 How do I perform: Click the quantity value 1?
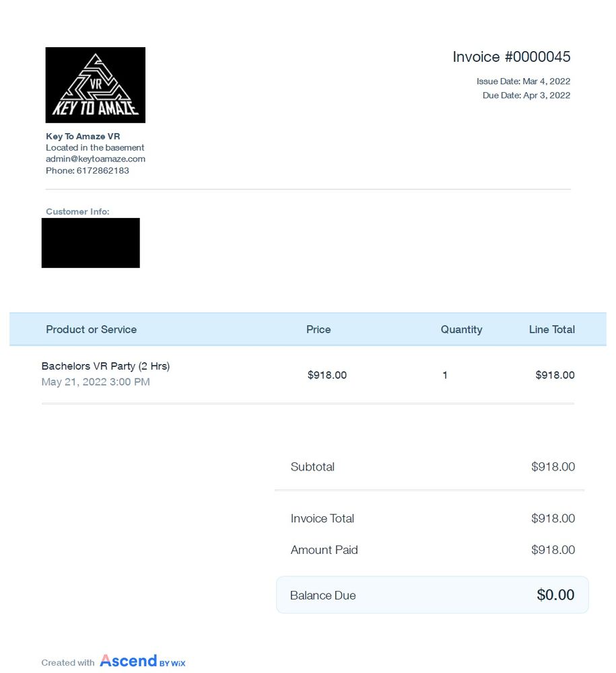click(445, 375)
